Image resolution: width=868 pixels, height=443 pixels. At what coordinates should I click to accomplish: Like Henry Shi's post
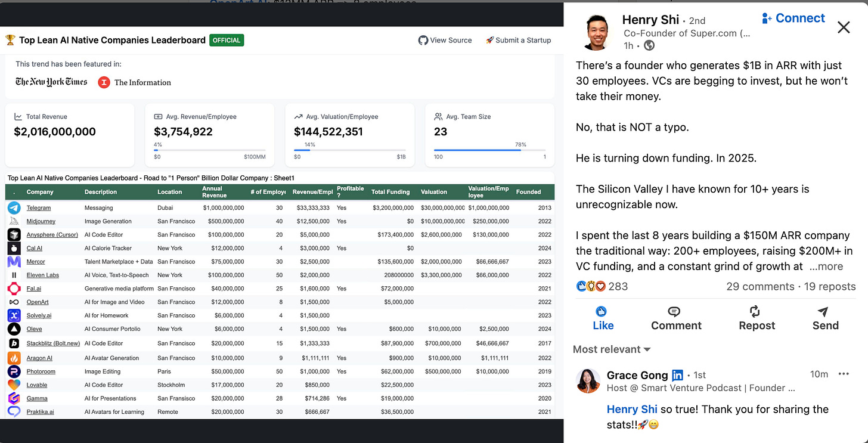tap(603, 318)
